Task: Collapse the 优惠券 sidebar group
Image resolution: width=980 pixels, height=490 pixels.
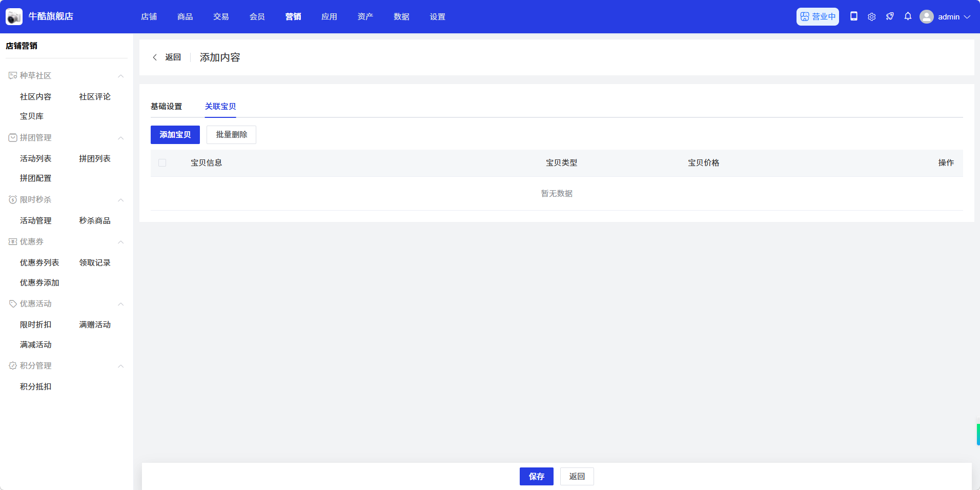Action: [x=121, y=242]
